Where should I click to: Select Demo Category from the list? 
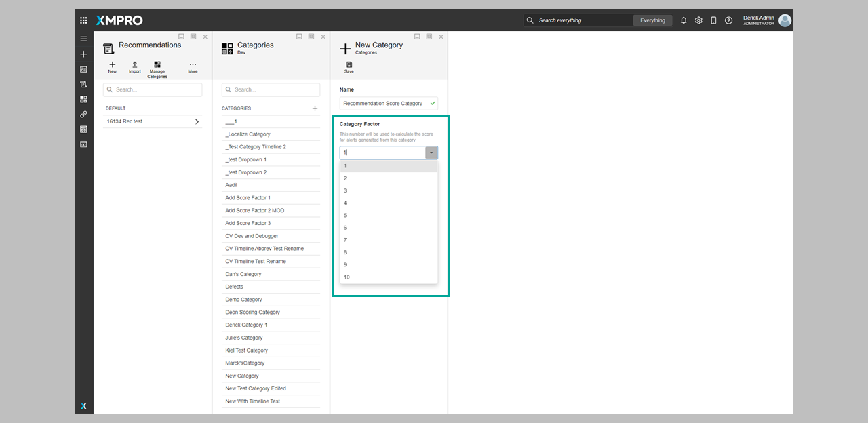(244, 300)
